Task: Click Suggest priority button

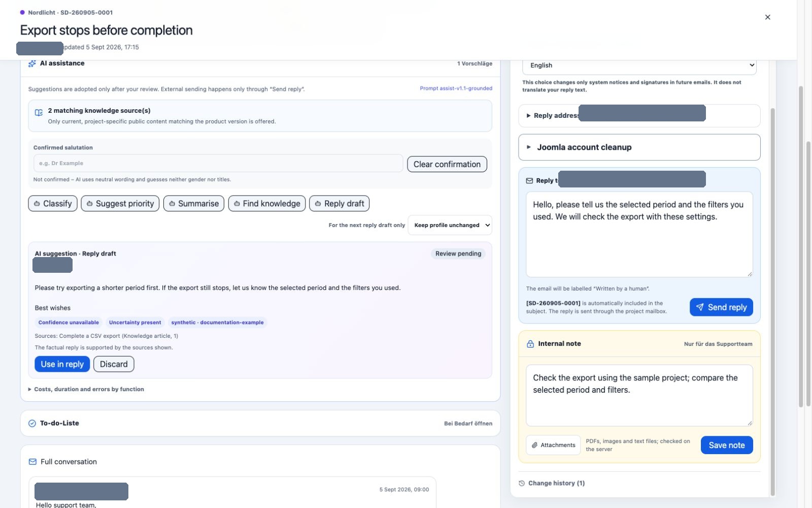Action: (x=120, y=204)
